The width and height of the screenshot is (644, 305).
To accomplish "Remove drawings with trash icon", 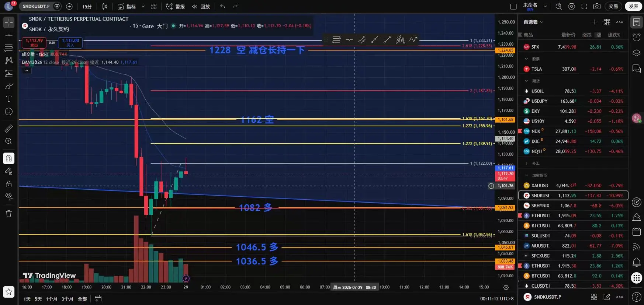I will coord(9,214).
